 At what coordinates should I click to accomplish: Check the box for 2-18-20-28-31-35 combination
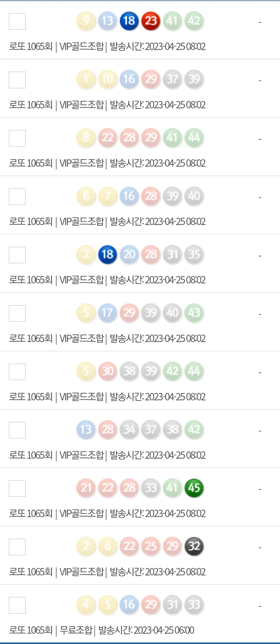pos(17,255)
